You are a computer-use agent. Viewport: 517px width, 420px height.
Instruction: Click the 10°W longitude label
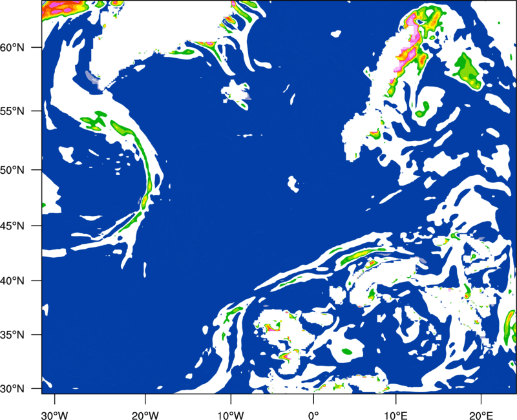point(231,415)
